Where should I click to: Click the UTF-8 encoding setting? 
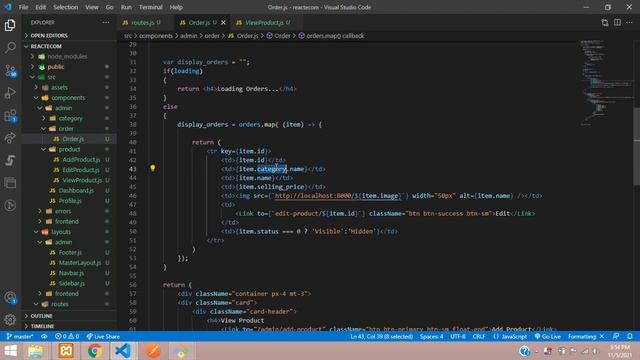click(458, 337)
